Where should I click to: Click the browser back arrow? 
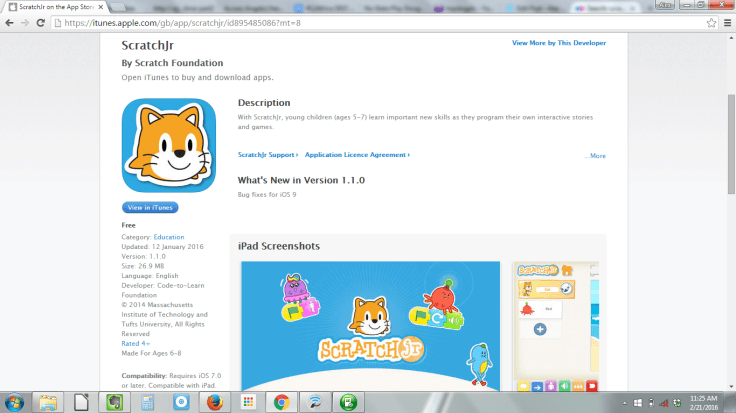pyautogui.click(x=9, y=23)
